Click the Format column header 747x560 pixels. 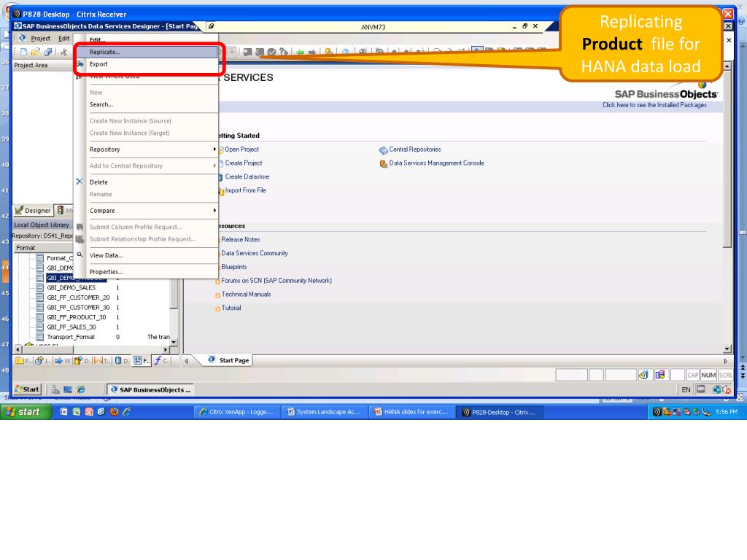[44, 248]
